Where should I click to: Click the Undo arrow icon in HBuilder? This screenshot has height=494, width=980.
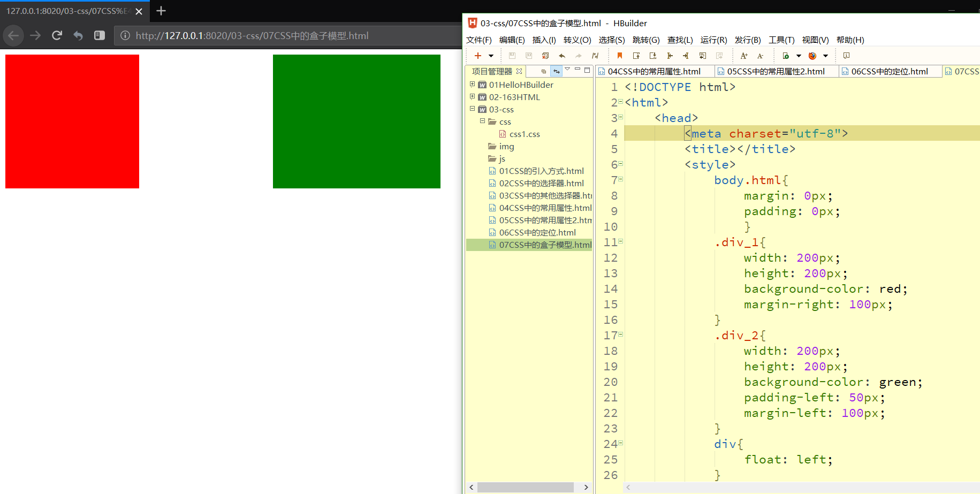(x=562, y=56)
